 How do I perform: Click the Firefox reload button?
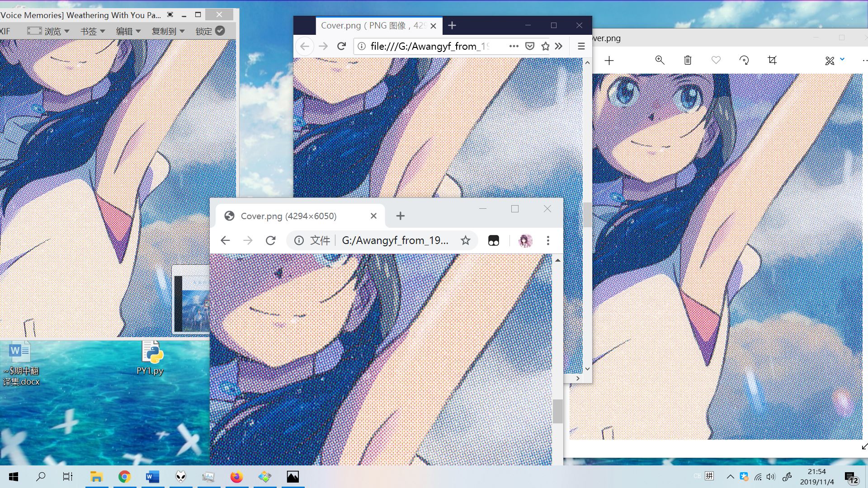pyautogui.click(x=341, y=46)
